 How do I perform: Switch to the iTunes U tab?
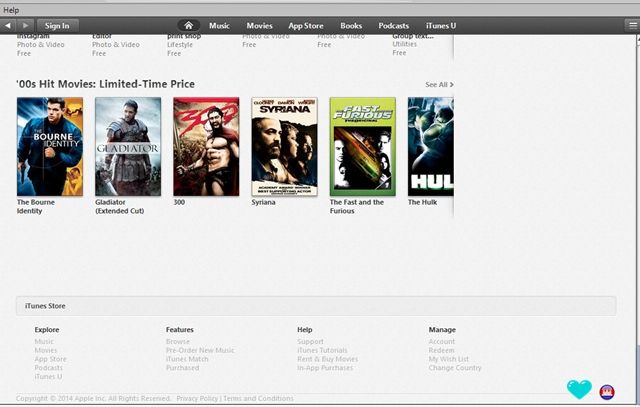tap(441, 26)
